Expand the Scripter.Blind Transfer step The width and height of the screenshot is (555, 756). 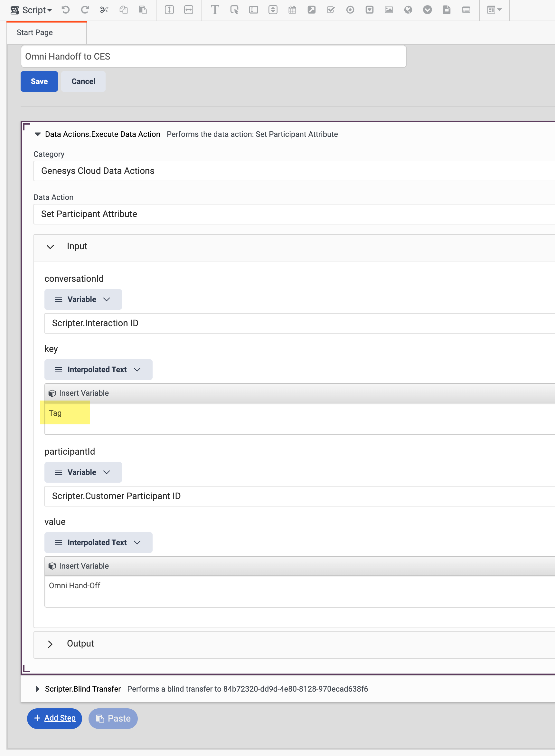[37, 689]
